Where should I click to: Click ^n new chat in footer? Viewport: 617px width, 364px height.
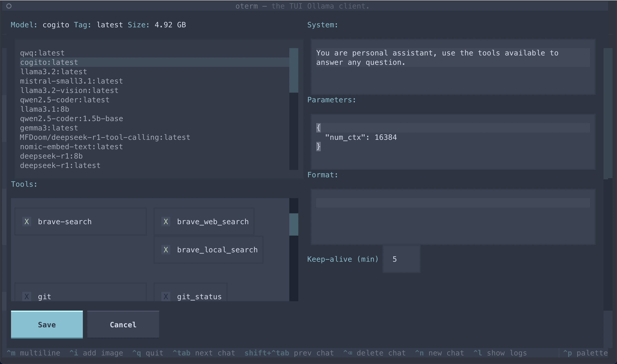(439, 353)
